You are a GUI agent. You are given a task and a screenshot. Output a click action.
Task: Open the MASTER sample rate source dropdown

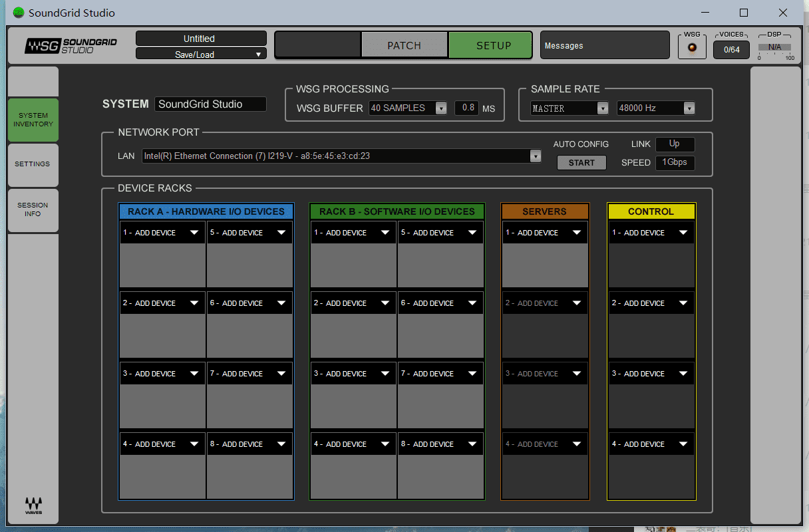pos(569,108)
